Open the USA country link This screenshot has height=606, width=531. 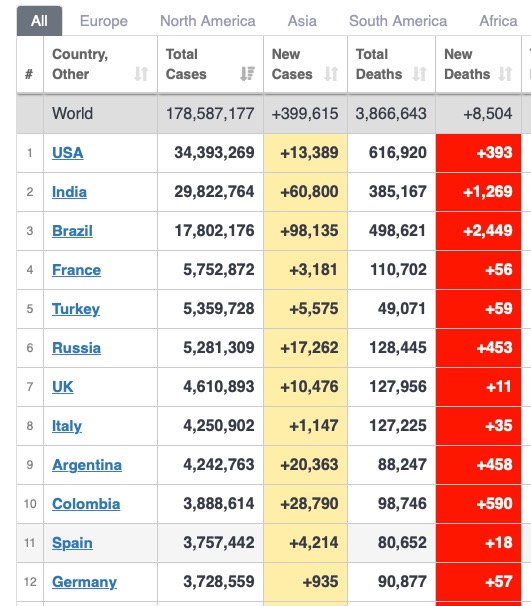(68, 153)
